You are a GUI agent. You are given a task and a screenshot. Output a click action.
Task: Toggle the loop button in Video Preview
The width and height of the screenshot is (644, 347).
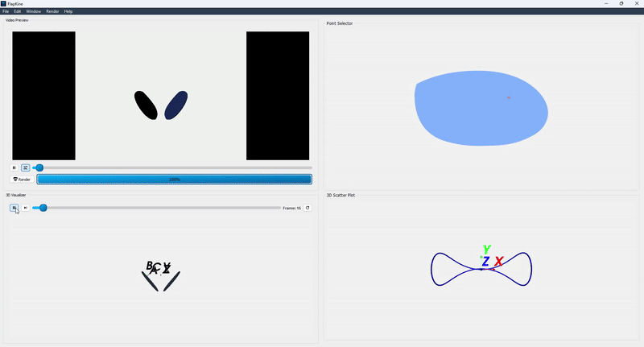tap(25, 167)
